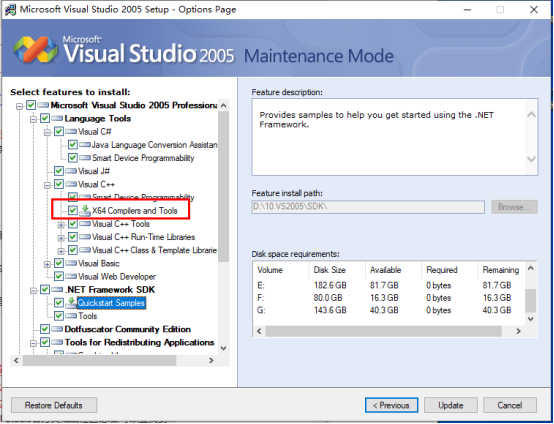Click drive icon beside .NET Framework SDK
554x424 pixels.
tap(57, 290)
